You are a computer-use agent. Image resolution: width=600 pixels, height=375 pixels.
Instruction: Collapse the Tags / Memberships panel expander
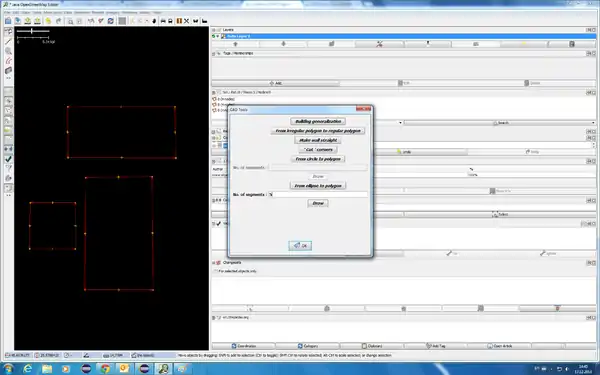(x=214, y=54)
